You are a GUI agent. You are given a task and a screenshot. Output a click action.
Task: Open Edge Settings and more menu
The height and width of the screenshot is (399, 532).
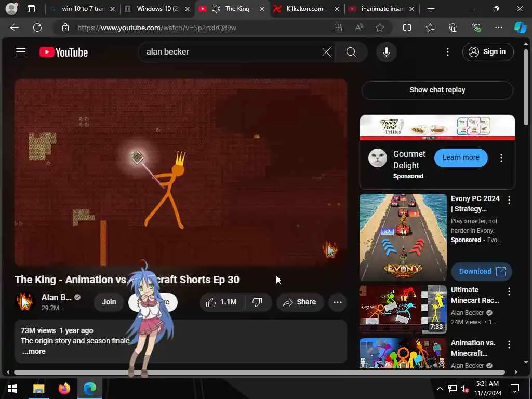click(x=498, y=28)
